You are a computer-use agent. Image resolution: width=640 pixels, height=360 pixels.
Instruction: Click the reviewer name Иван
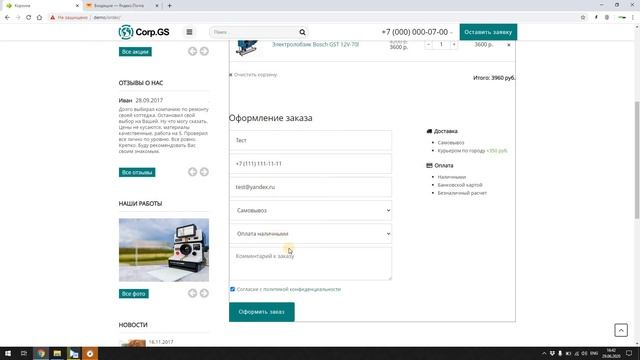(x=125, y=100)
